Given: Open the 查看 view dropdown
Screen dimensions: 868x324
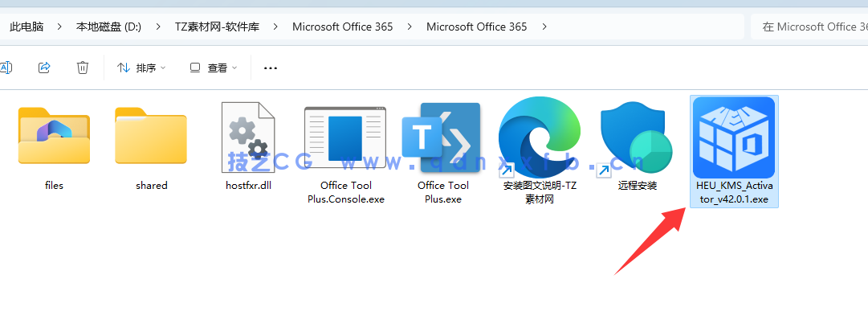Looking at the screenshot, I should (x=214, y=68).
